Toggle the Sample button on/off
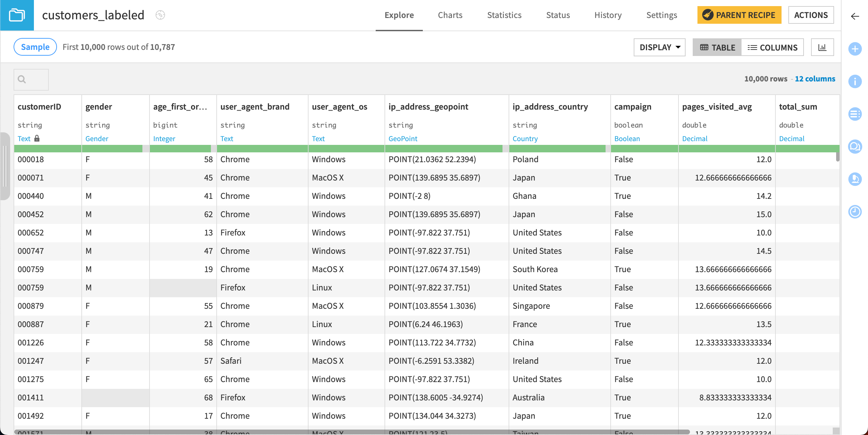 35,46
